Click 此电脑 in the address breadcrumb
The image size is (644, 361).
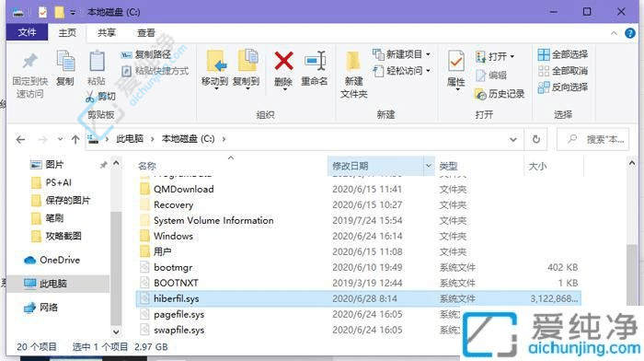(x=130, y=139)
